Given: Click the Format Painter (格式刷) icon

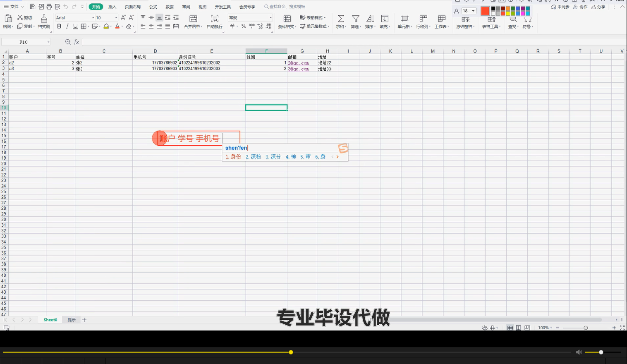Looking at the screenshot, I should click(x=44, y=18).
